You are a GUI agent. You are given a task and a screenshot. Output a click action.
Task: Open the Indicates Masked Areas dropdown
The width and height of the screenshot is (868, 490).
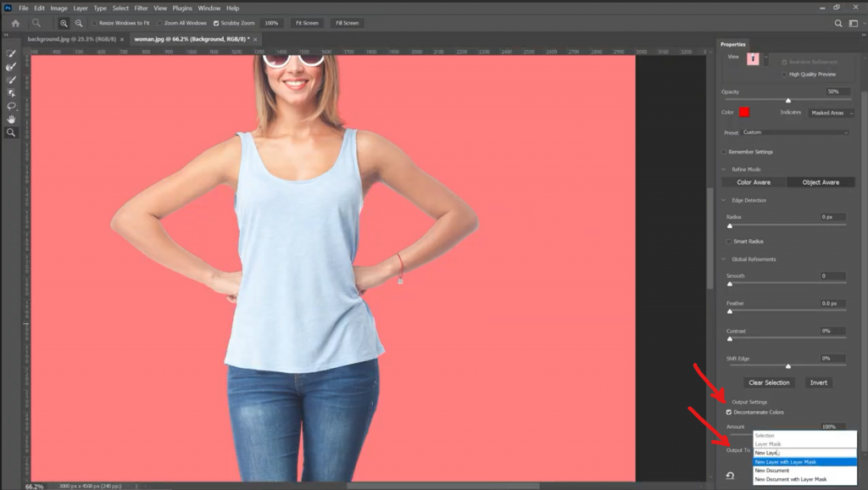tap(831, 113)
